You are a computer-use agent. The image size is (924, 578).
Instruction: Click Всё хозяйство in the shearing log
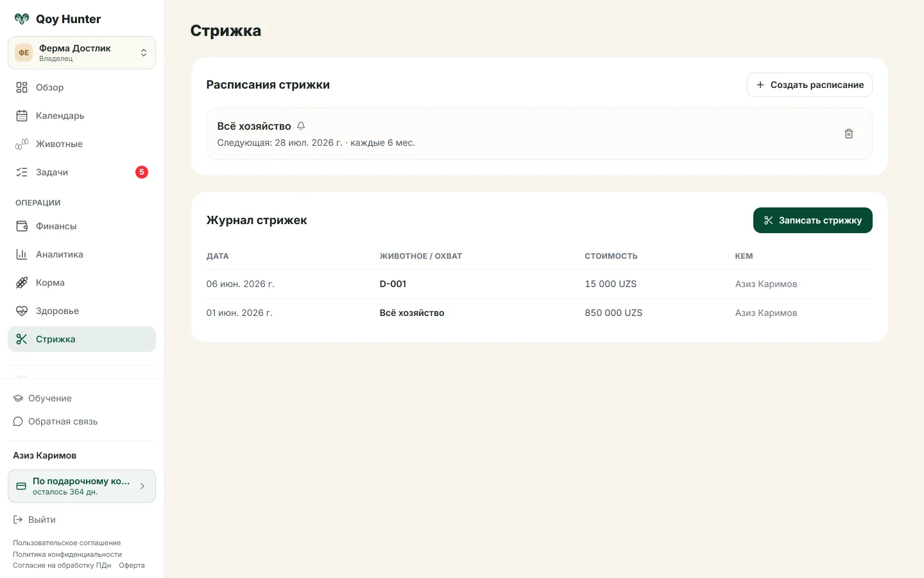pyautogui.click(x=412, y=313)
